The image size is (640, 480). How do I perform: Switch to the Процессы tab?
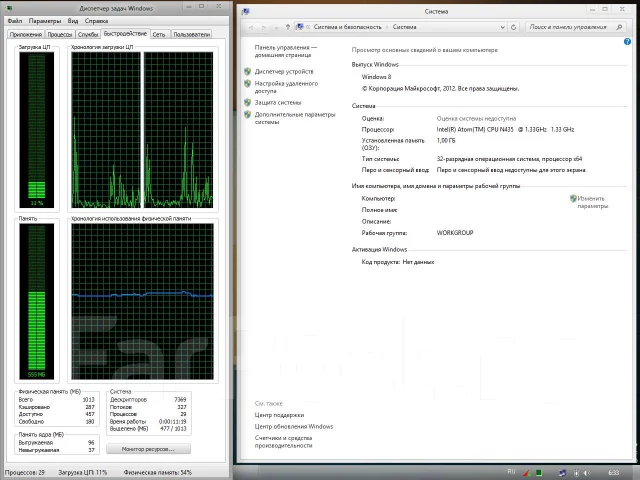pyautogui.click(x=60, y=35)
